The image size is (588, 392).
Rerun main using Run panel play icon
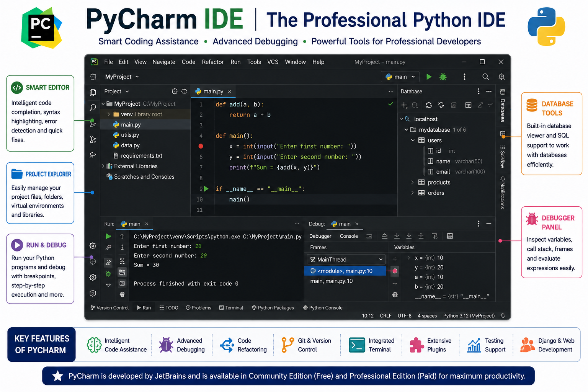pyautogui.click(x=108, y=237)
